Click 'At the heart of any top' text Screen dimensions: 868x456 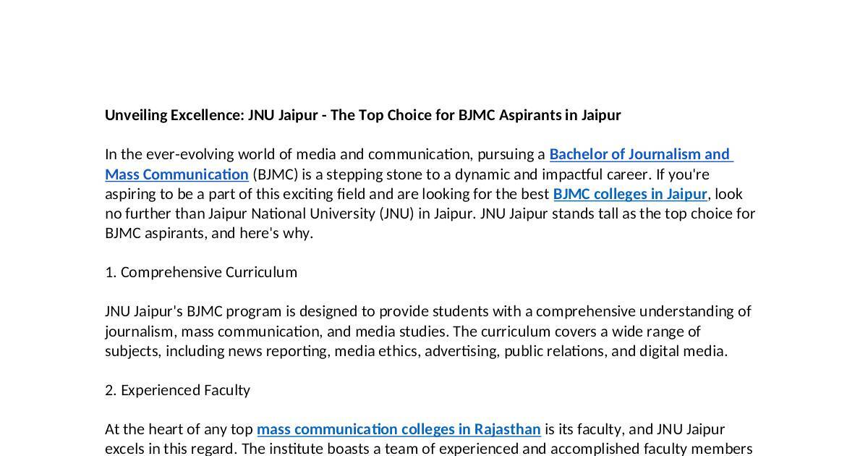(x=179, y=429)
